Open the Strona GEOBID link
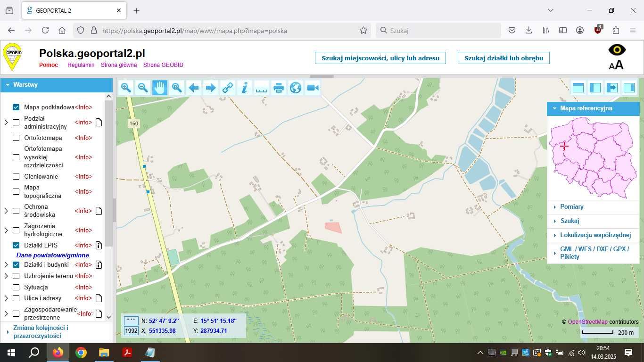 163,65
